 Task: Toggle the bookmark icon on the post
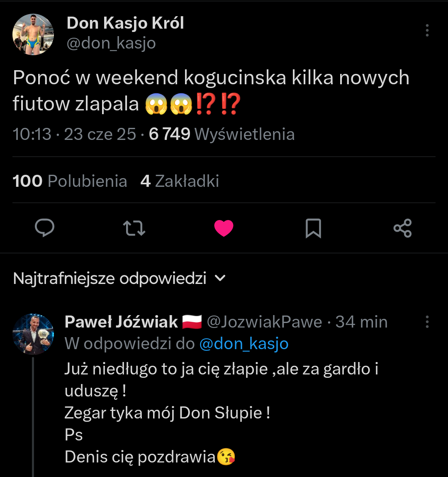pyautogui.click(x=313, y=228)
